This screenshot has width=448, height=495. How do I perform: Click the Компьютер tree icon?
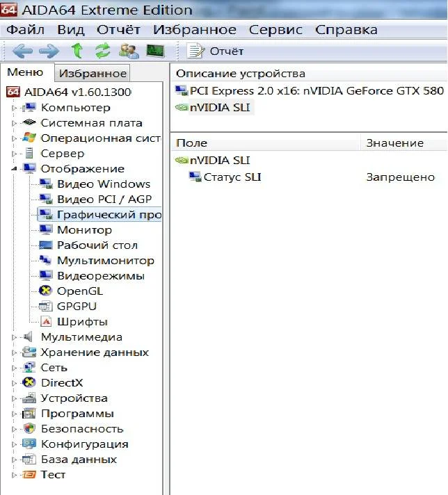29,107
